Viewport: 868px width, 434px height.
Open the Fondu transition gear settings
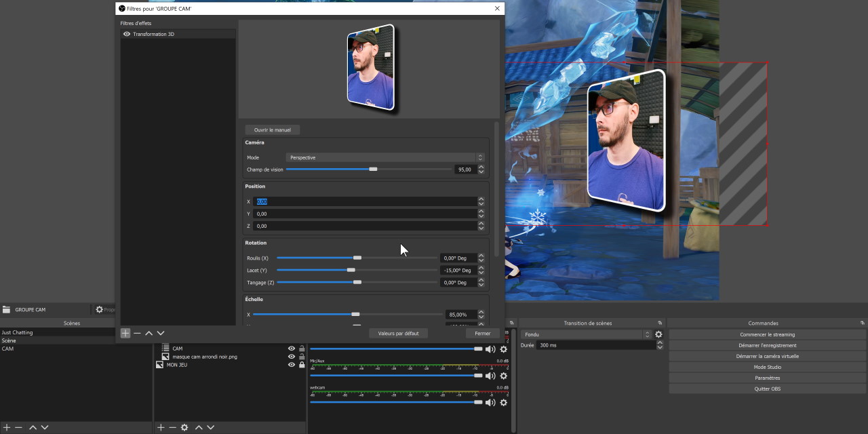coord(657,334)
